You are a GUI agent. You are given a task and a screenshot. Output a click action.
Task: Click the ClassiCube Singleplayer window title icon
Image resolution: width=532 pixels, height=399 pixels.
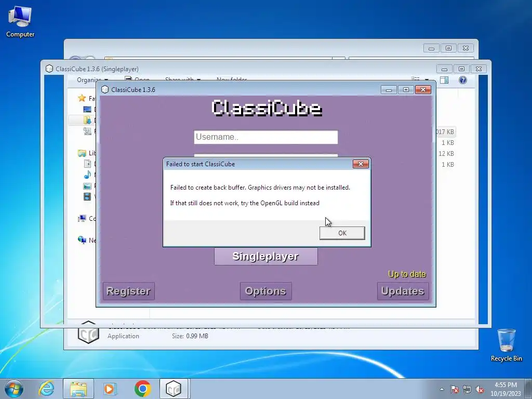click(49, 69)
